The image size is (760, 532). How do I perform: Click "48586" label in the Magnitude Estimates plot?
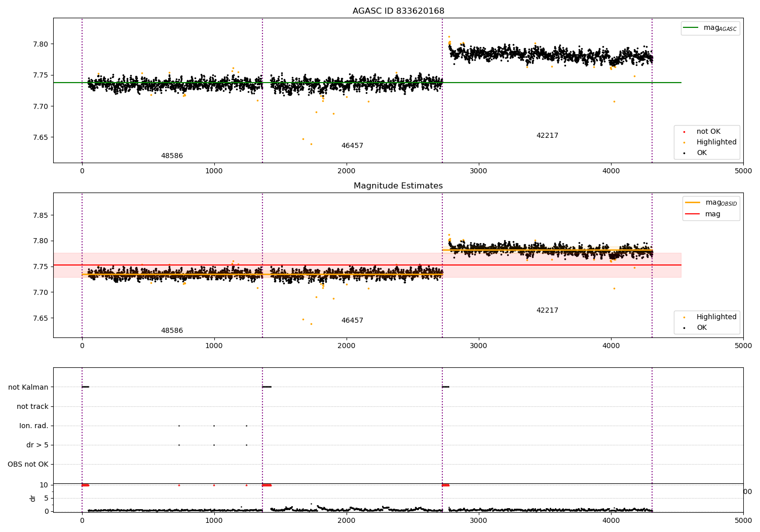coord(172,331)
